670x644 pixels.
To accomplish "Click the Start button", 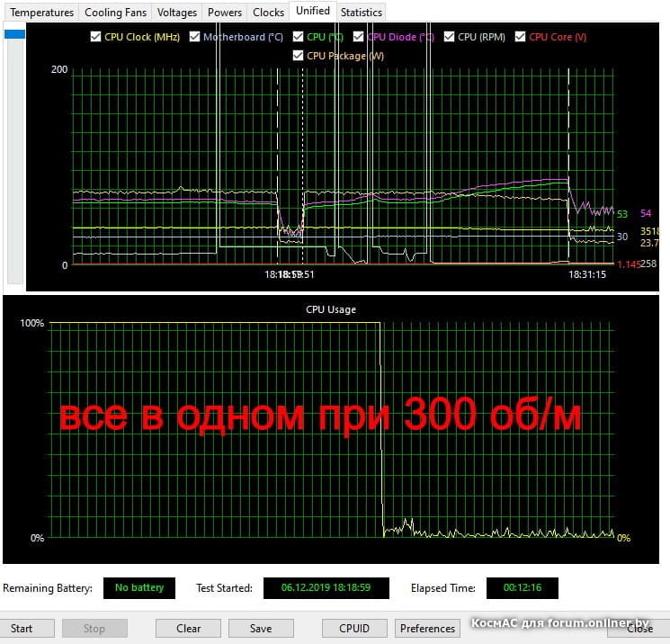I will point(26,628).
